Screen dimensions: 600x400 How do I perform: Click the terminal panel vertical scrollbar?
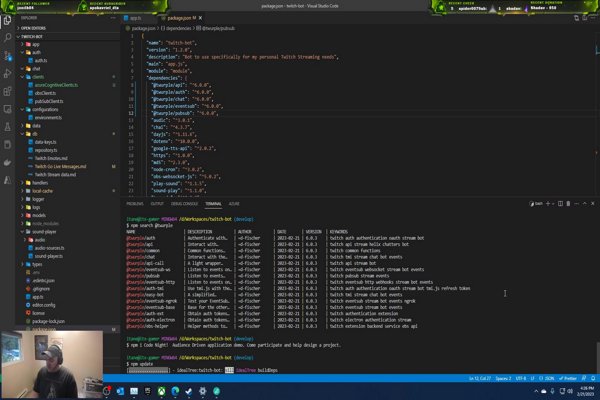597,357
